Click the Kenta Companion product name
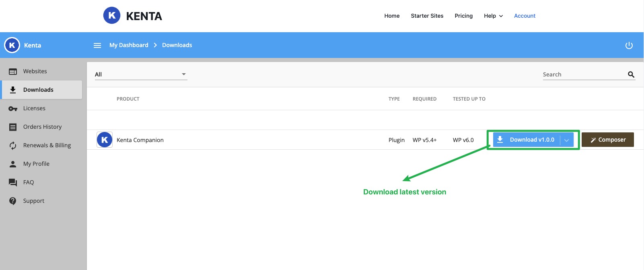 [x=140, y=140]
